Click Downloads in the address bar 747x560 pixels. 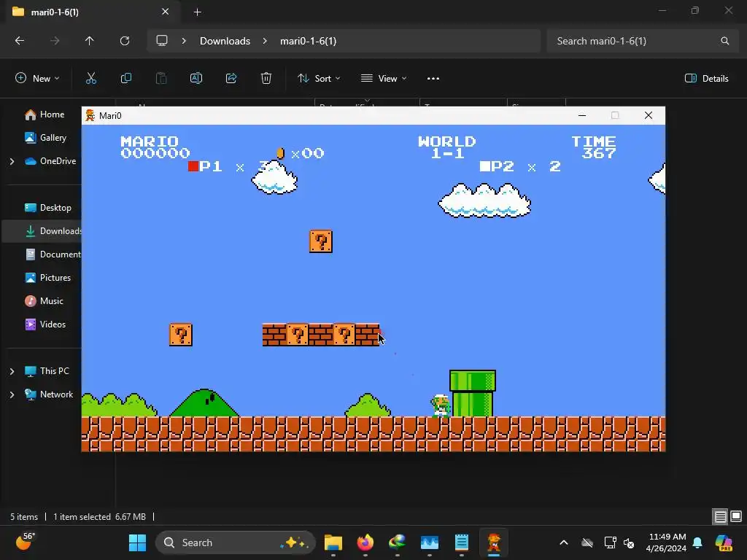tap(225, 41)
